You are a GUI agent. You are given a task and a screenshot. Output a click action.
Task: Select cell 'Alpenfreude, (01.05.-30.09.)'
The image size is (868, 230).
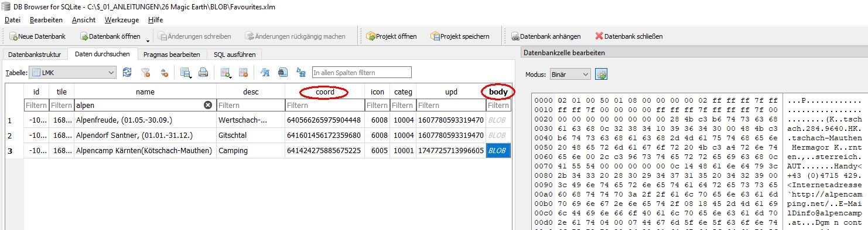tap(145, 121)
